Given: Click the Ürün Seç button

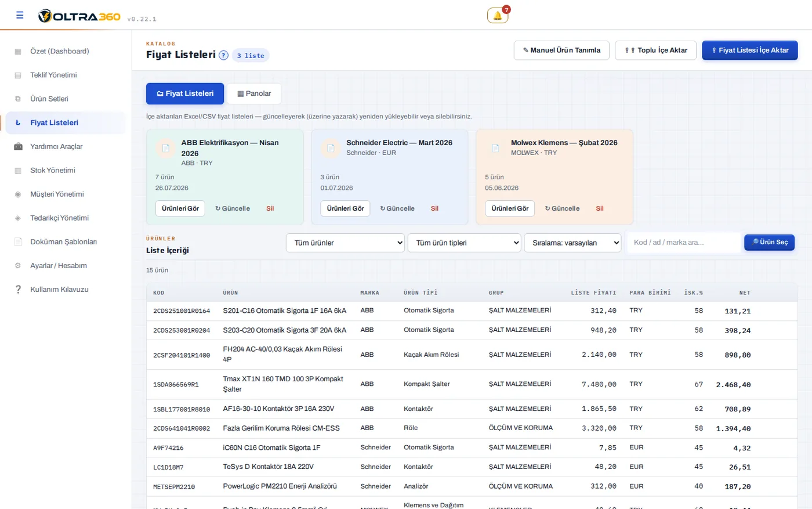Looking at the screenshot, I should pos(769,242).
